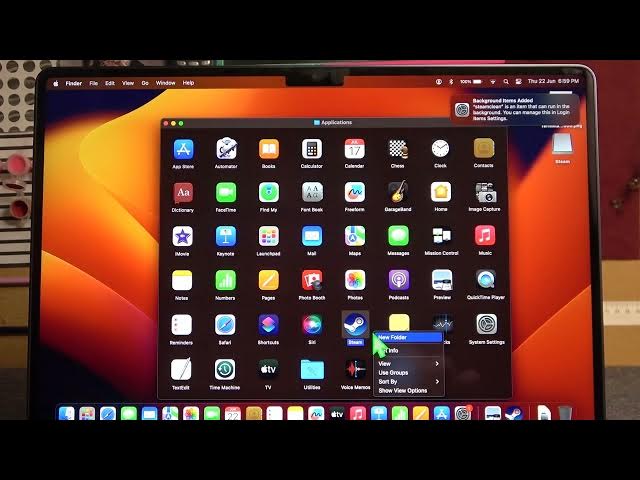This screenshot has height=480, width=640.
Task: Click the Launchpad icon in Applications window
Action: pyautogui.click(x=269, y=236)
